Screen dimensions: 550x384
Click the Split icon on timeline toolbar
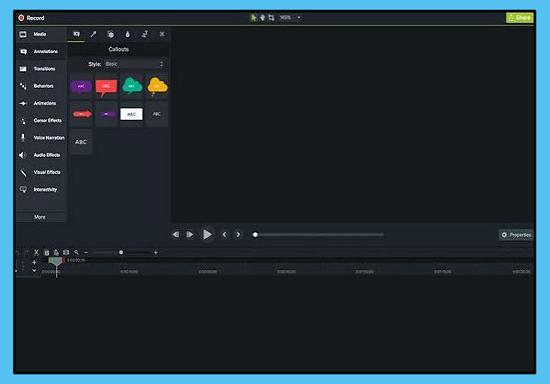(66, 252)
